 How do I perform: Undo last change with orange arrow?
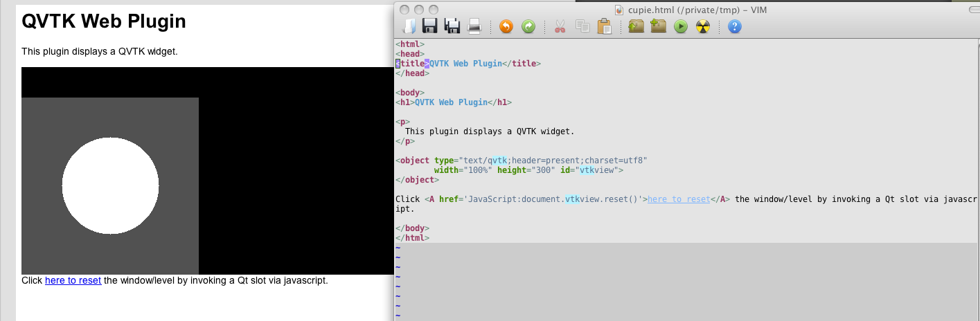(506, 26)
